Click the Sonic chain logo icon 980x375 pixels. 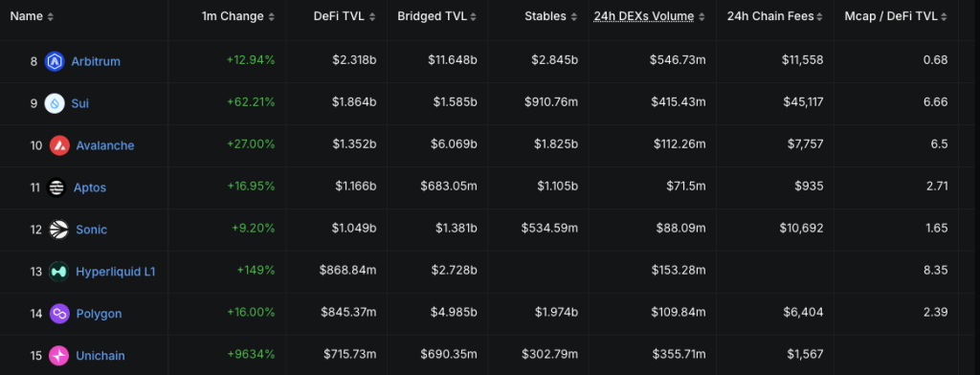(58, 229)
